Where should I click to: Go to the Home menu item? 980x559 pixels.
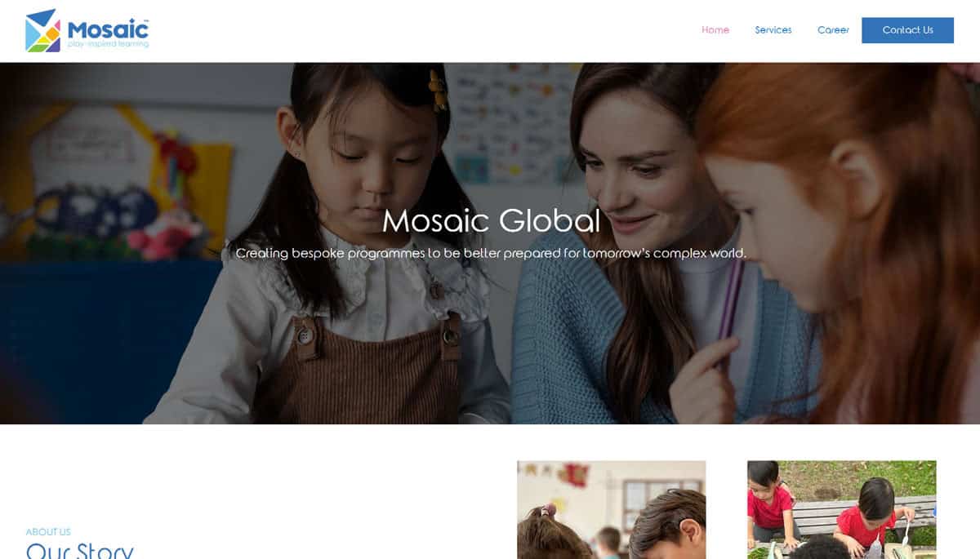[x=715, y=30]
